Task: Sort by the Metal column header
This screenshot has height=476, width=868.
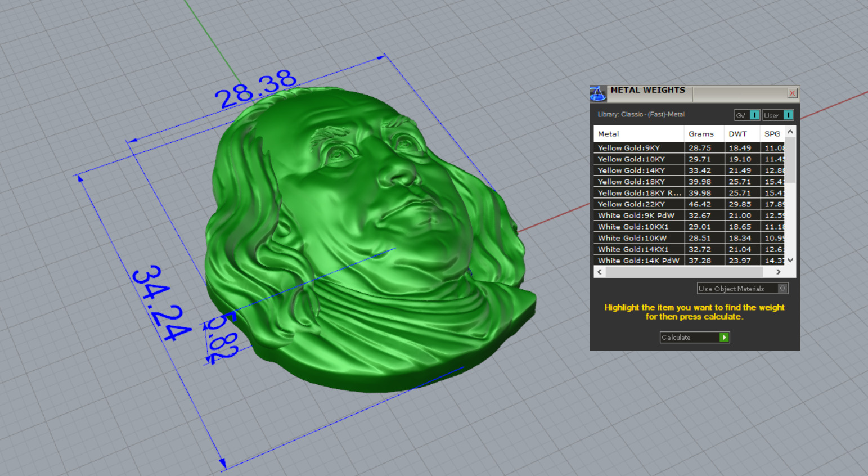Action: click(639, 134)
